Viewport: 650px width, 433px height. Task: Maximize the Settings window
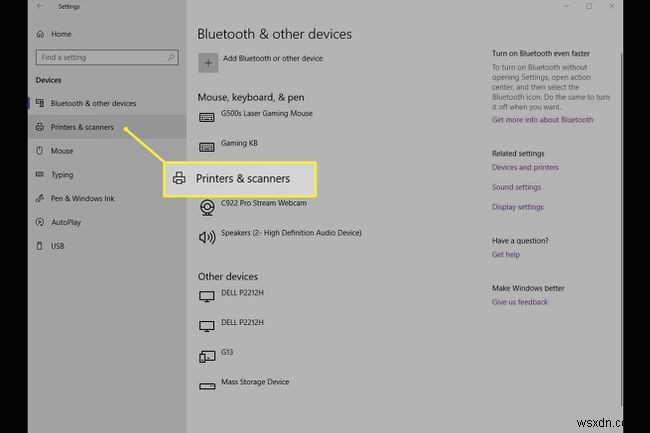click(x=589, y=6)
